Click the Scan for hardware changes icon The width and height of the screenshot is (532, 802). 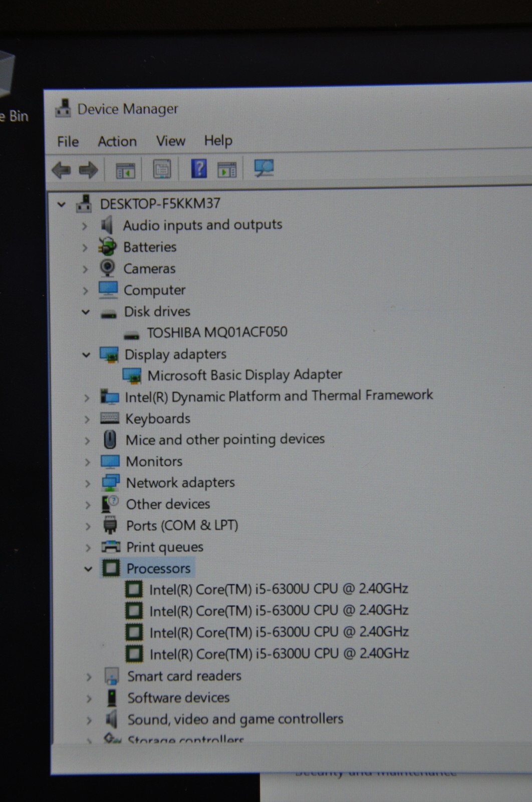264,168
